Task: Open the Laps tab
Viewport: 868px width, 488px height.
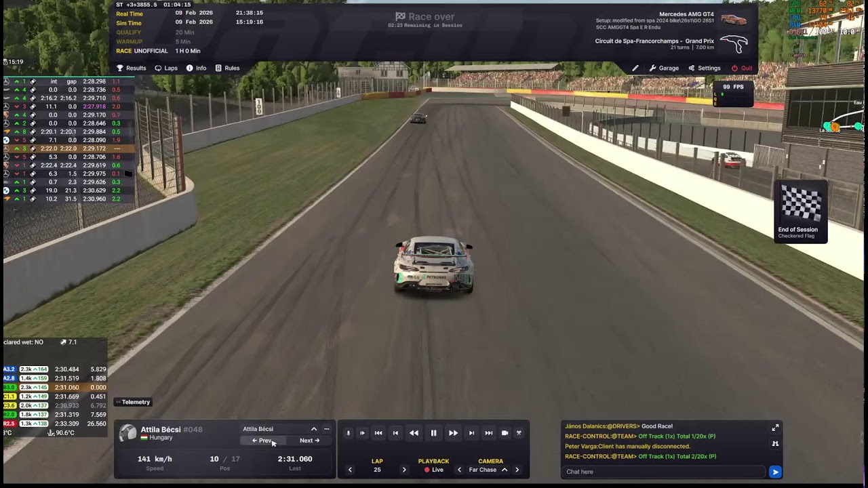Action: (166, 68)
